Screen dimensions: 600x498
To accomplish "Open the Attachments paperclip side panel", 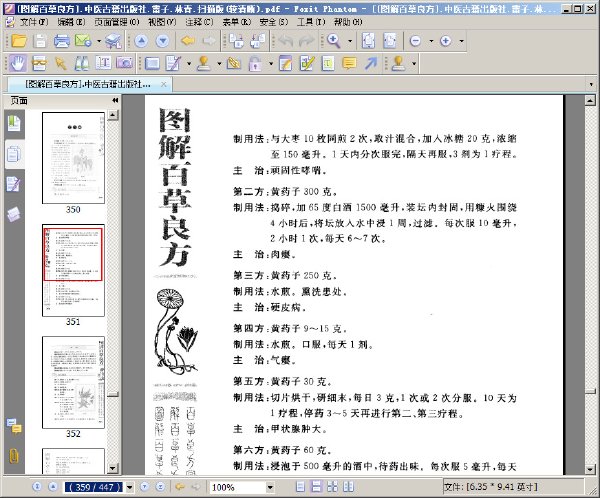I will point(14,456).
